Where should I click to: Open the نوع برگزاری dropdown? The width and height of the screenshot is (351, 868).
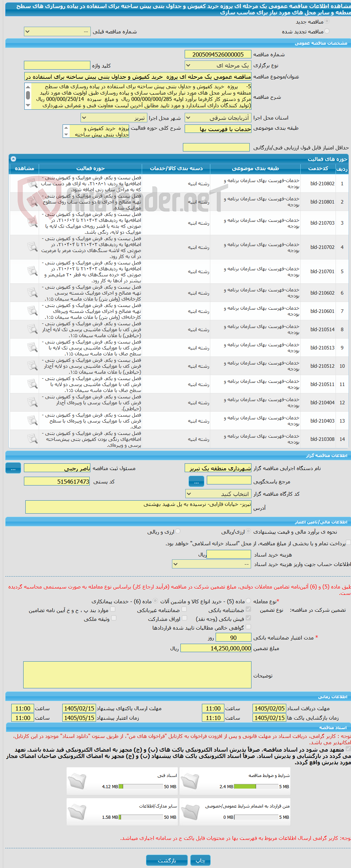coord(218,65)
